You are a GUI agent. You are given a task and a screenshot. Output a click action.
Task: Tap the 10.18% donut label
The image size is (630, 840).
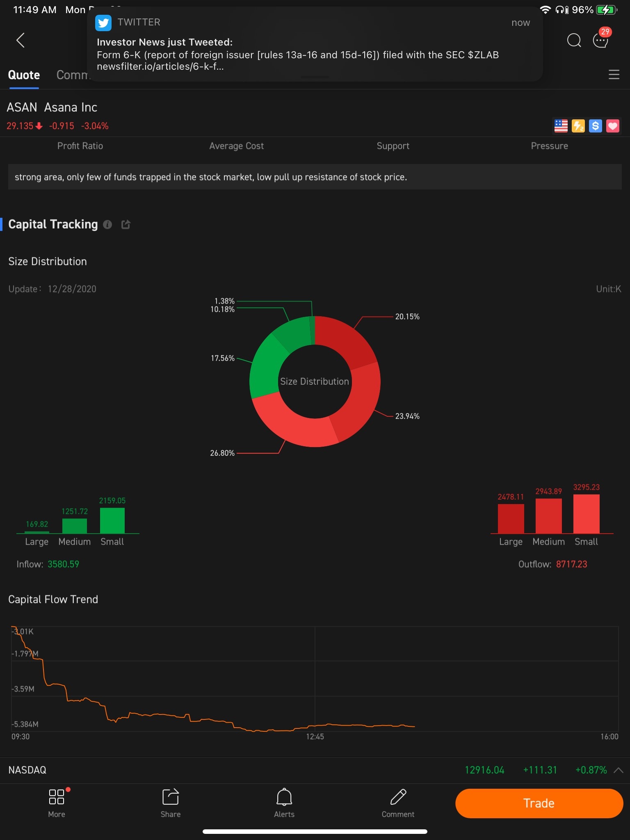click(x=222, y=309)
